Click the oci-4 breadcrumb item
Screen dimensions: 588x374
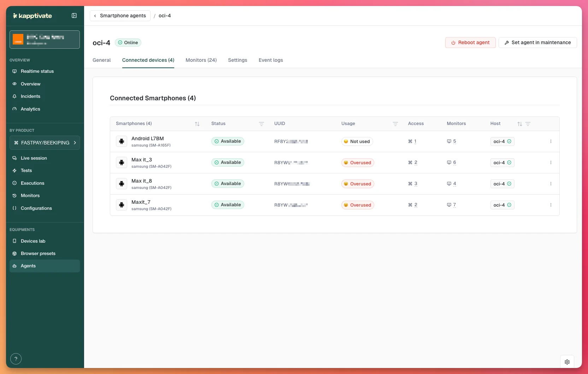(x=165, y=16)
